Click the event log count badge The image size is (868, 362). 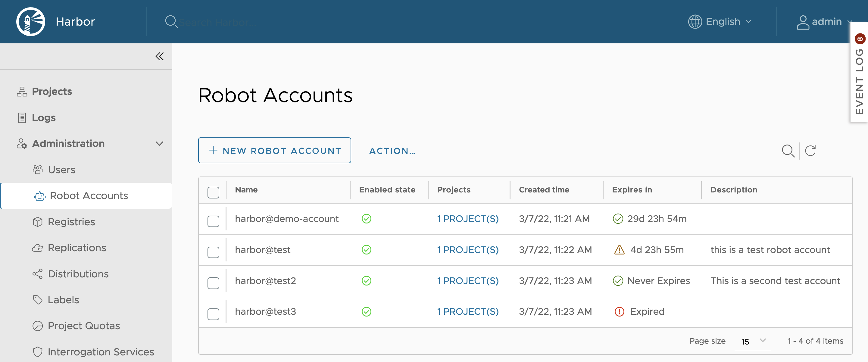(x=860, y=39)
